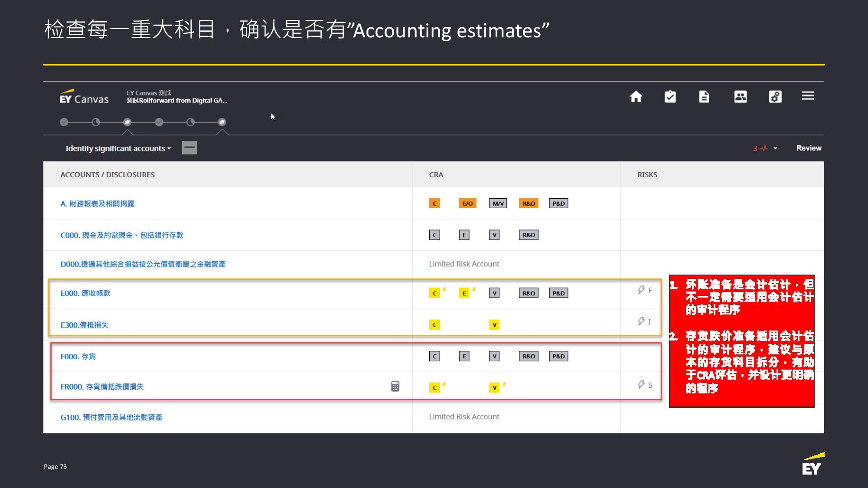The image size is (868, 488).
Task: Open E000 應收帳款 account link
Action: pos(85,293)
